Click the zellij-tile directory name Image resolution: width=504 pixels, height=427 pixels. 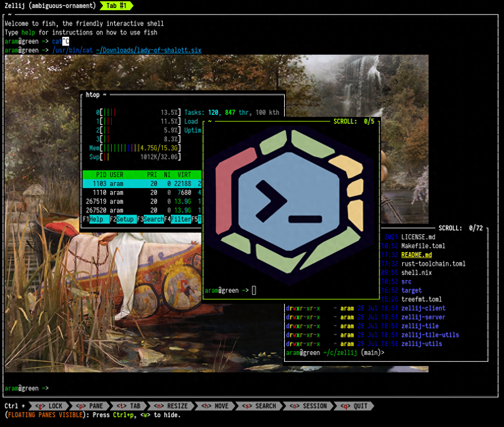(420, 326)
